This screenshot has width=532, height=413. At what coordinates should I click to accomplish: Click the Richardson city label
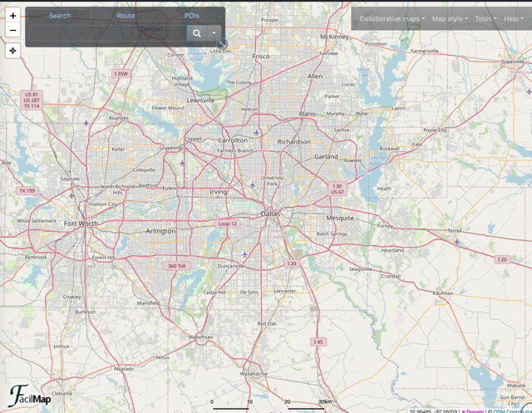pos(293,142)
